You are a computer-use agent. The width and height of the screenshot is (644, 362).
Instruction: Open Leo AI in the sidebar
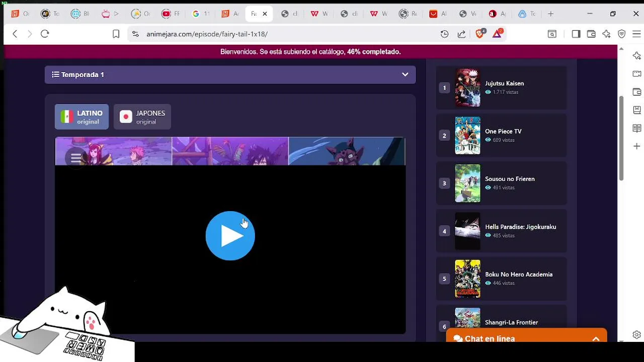tap(637, 55)
